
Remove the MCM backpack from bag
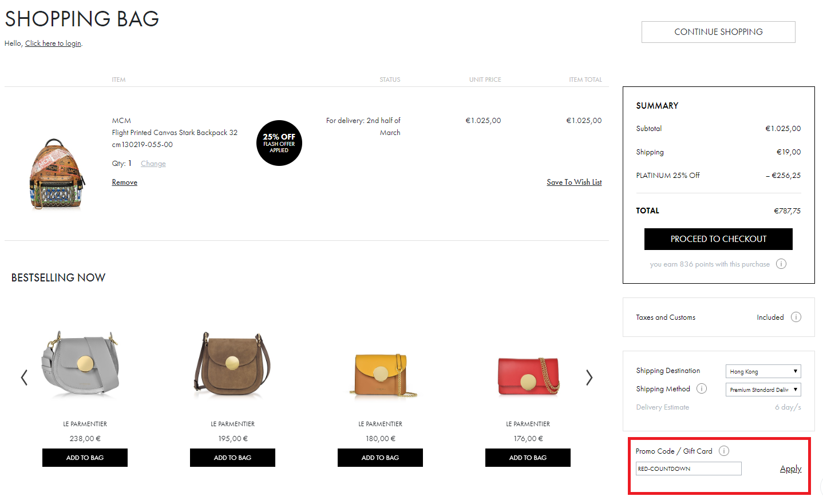[125, 182]
